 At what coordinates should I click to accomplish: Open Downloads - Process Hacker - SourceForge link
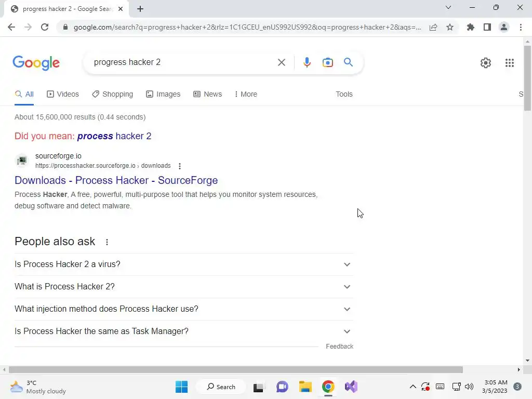(116, 180)
